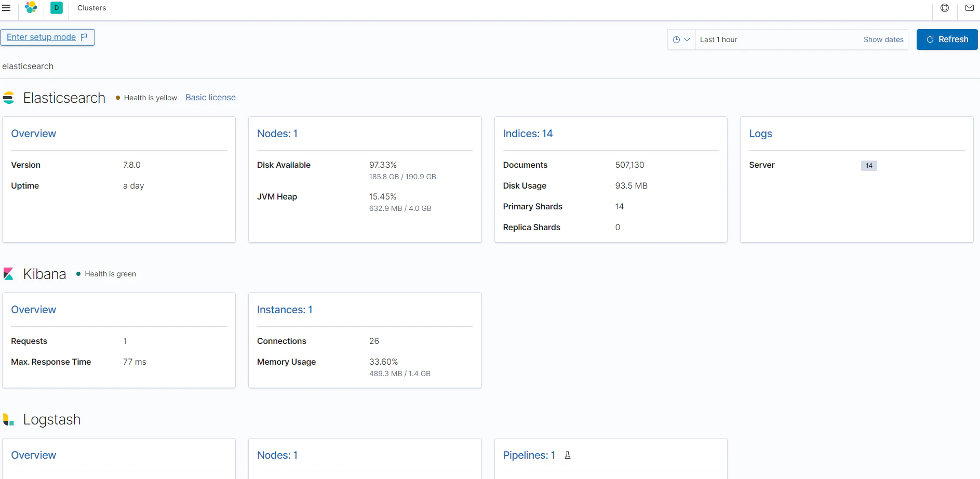Click Show dates link
This screenshot has width=980, height=479.
(x=883, y=39)
